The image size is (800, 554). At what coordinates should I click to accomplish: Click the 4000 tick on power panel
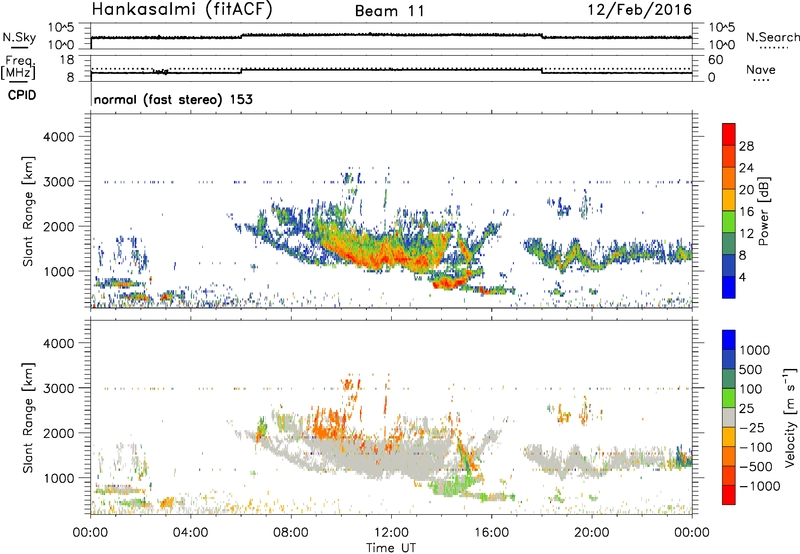pos(58,137)
